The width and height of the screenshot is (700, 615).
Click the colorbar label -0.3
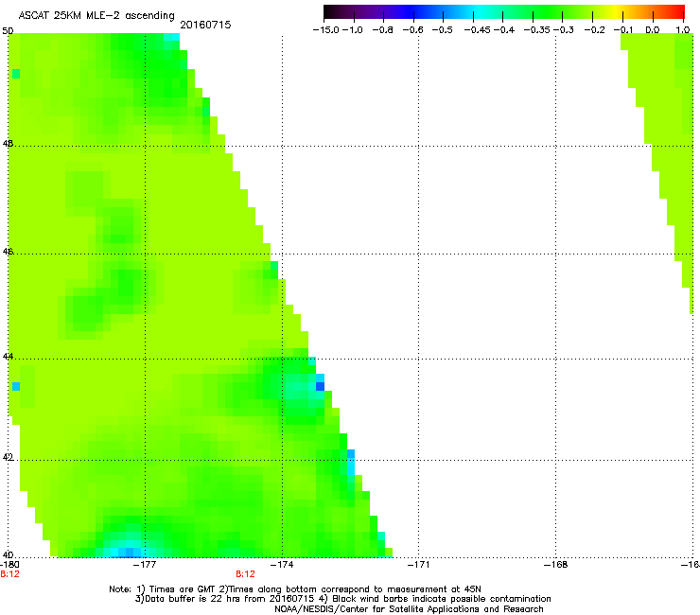click(x=564, y=30)
